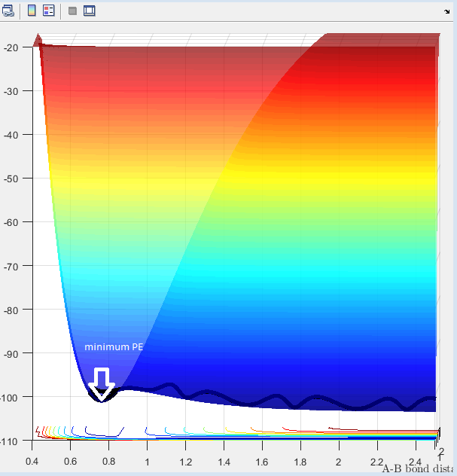Viewport: 457px width, 476px height.
Task: Insert a legend with the legend icon
Action: tap(48, 11)
